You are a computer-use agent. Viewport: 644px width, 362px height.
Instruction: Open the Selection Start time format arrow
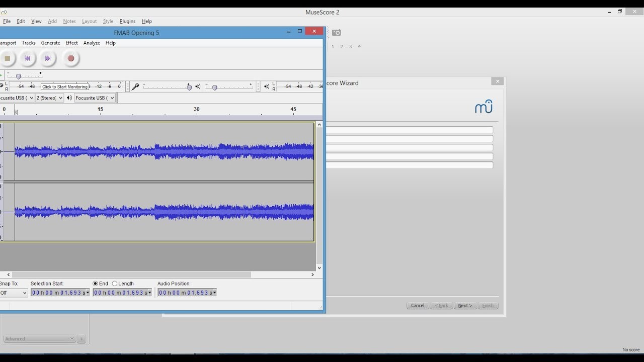(x=88, y=293)
